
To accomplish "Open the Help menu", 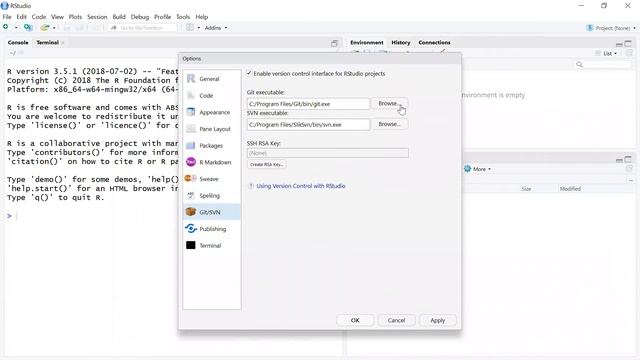I will (x=202, y=17).
